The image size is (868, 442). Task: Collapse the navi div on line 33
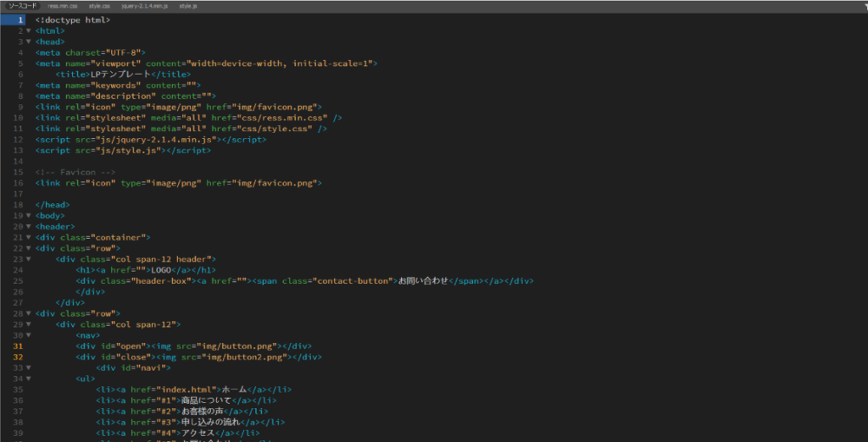(x=28, y=367)
